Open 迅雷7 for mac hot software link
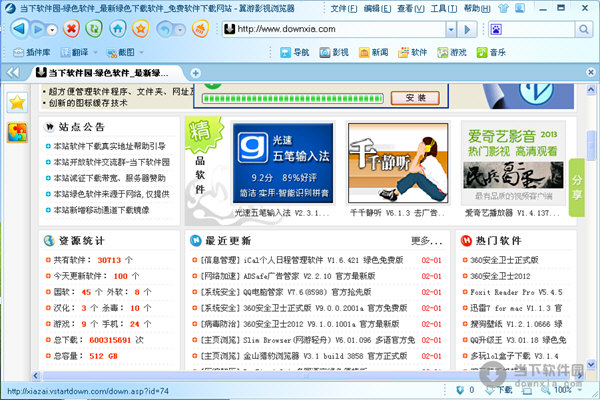 (516, 308)
